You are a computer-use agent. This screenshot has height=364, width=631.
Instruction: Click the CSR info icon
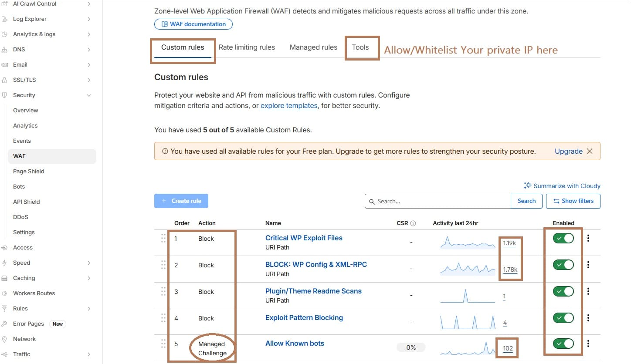click(x=413, y=223)
